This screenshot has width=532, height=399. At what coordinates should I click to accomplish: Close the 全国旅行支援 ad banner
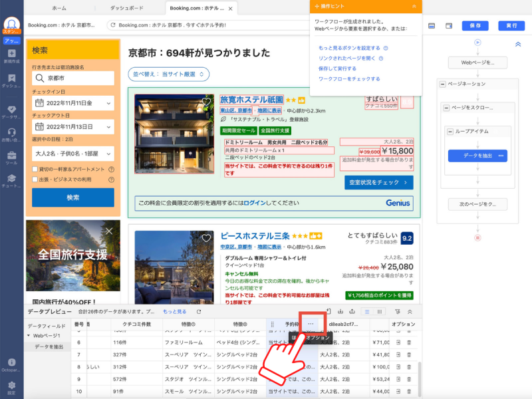pos(109,231)
